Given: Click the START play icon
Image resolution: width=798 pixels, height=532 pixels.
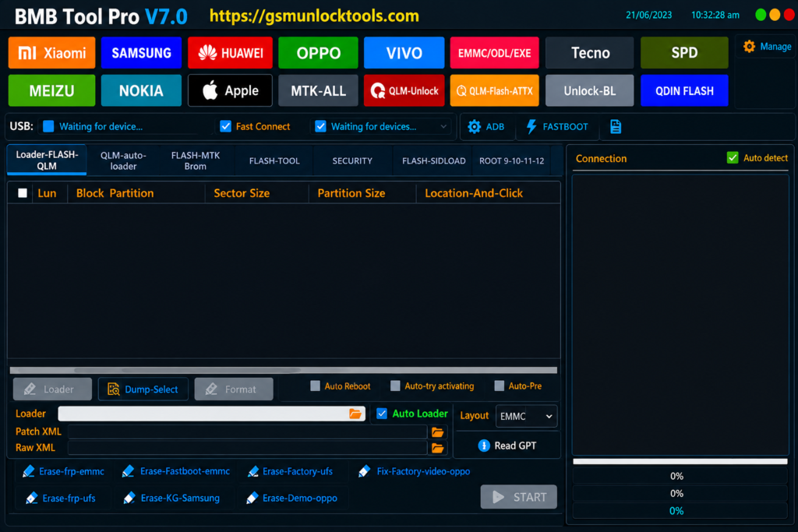Looking at the screenshot, I should [x=499, y=497].
